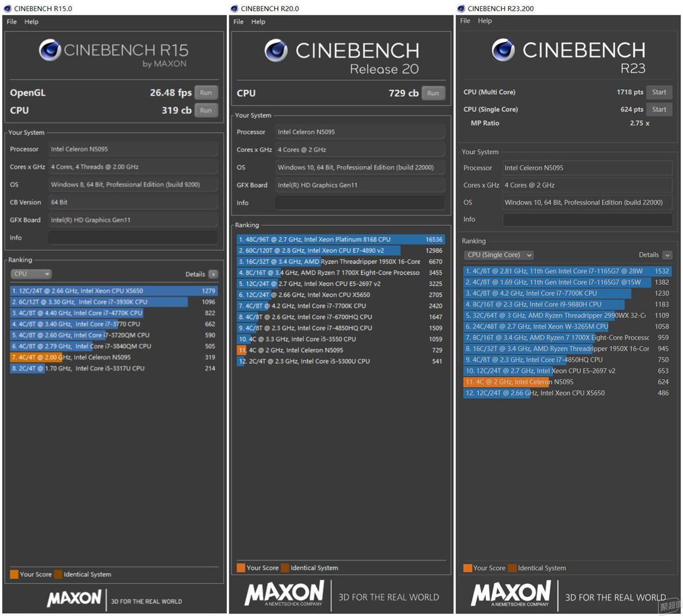683x616 pixels.
Task: Select R20 ranking row Core i7-6700HQ 1647
Action: 340,317
